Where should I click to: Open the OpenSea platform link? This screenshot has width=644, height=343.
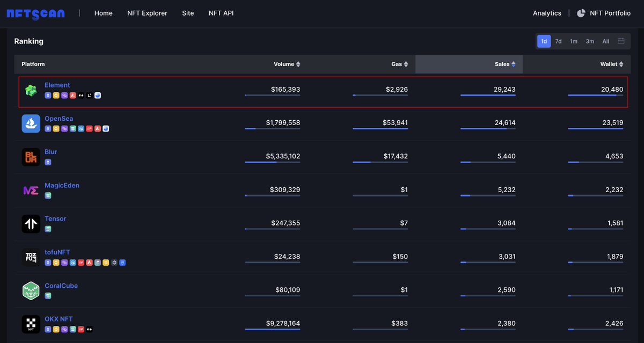59,119
